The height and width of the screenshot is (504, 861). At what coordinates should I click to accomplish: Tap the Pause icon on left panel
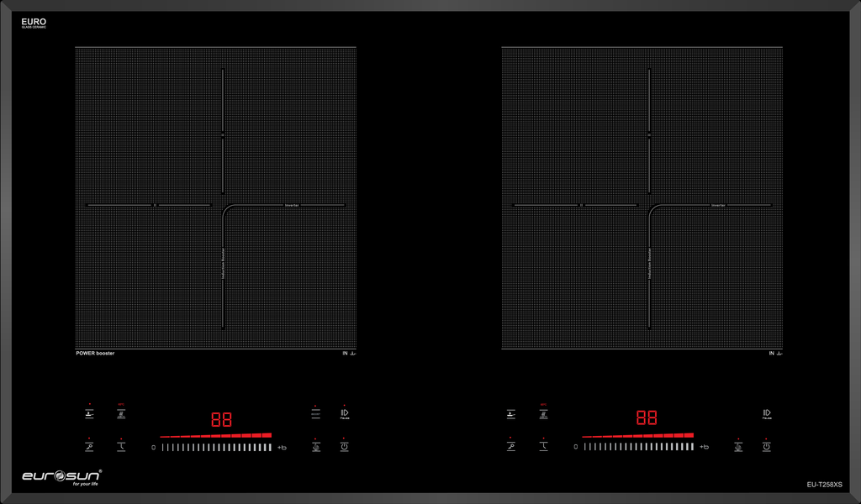[x=344, y=413]
